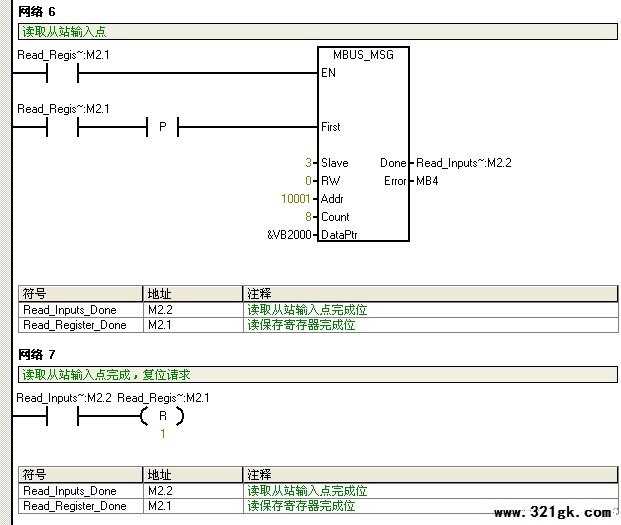Click the 符号 column header in Network 6 table

pos(80,294)
